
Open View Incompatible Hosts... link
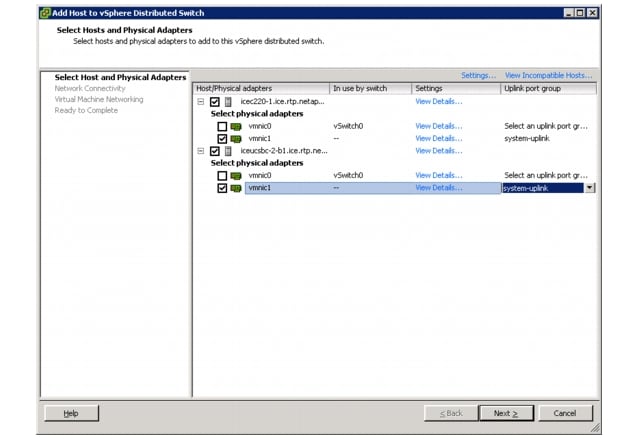pos(548,75)
